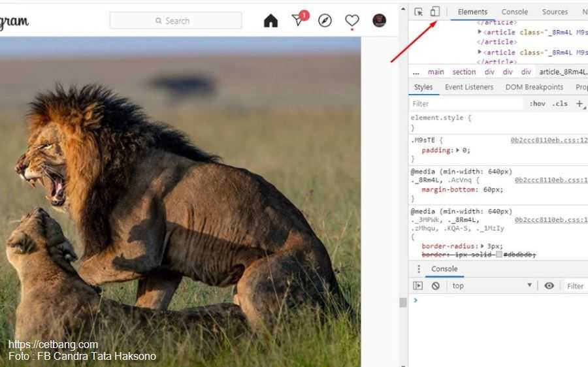Open the Sources tab
The image size is (588, 367).
point(555,12)
